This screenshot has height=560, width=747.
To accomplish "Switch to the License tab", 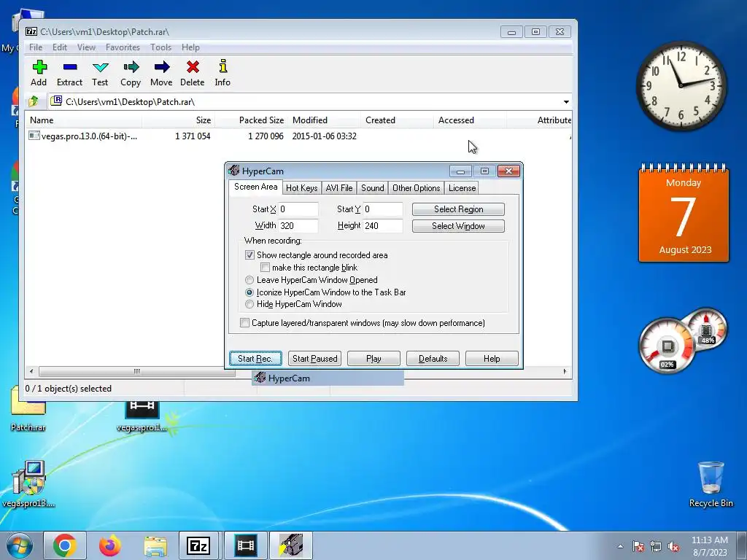I will point(462,188).
